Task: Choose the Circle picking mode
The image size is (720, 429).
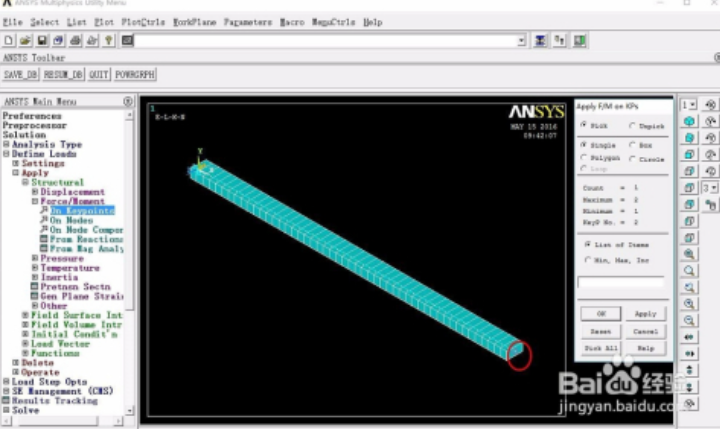Action: coord(632,159)
